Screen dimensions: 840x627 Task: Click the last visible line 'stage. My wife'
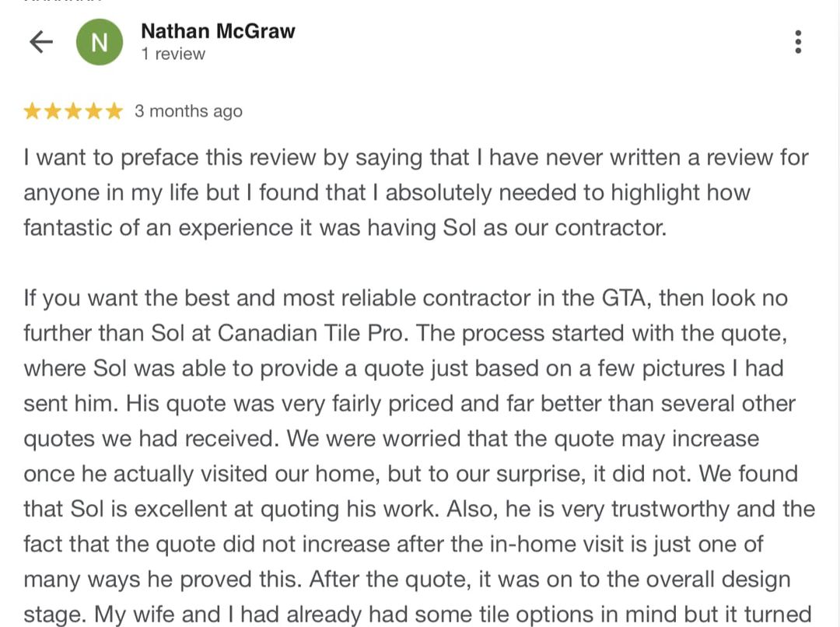(x=418, y=615)
